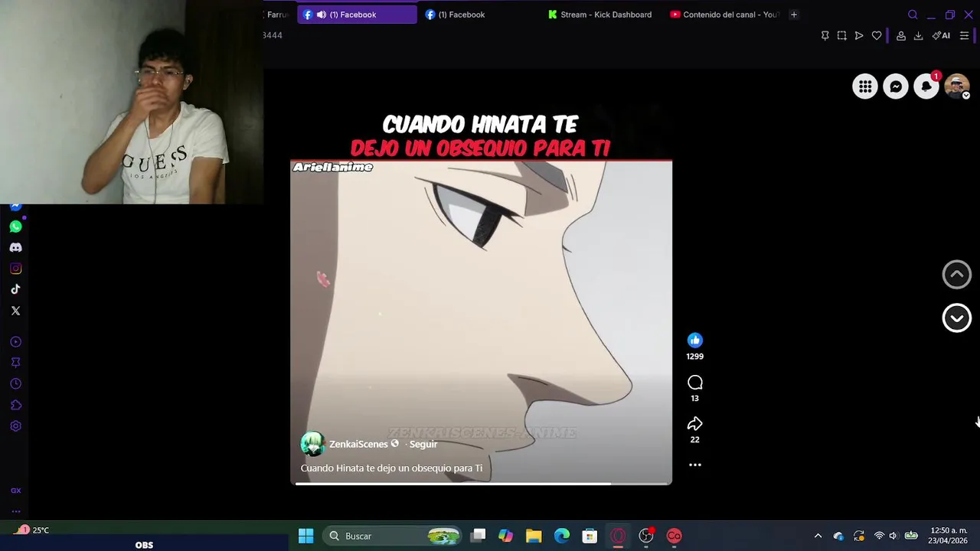Search tabs with magnifier icon
The image size is (980, 551).
click(x=913, y=15)
